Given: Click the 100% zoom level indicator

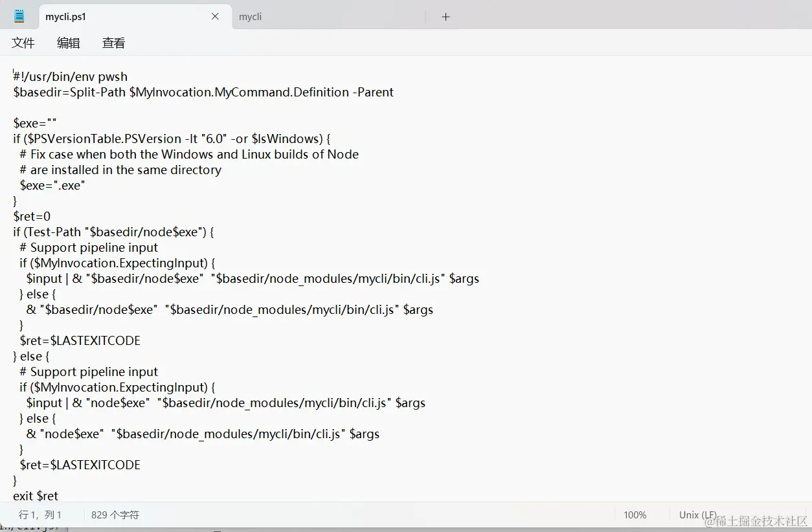Looking at the screenshot, I should [x=635, y=515].
